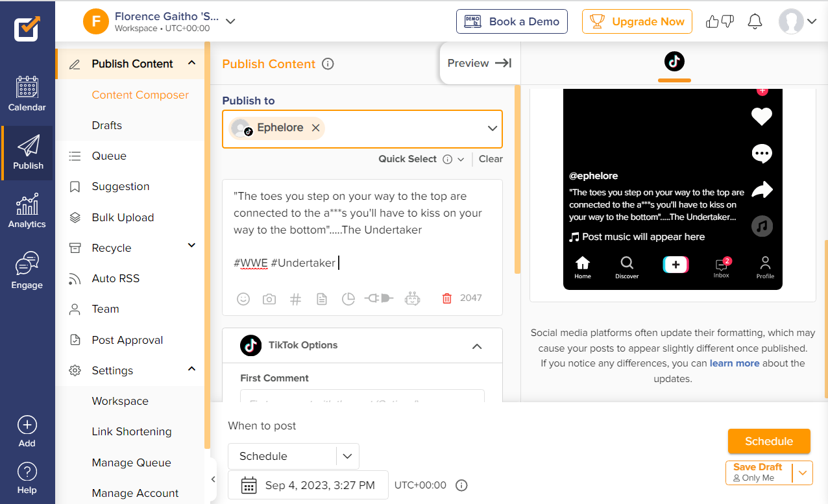Click the timezone info icon near UTC+00:00
The image size is (828, 504).
pos(462,485)
